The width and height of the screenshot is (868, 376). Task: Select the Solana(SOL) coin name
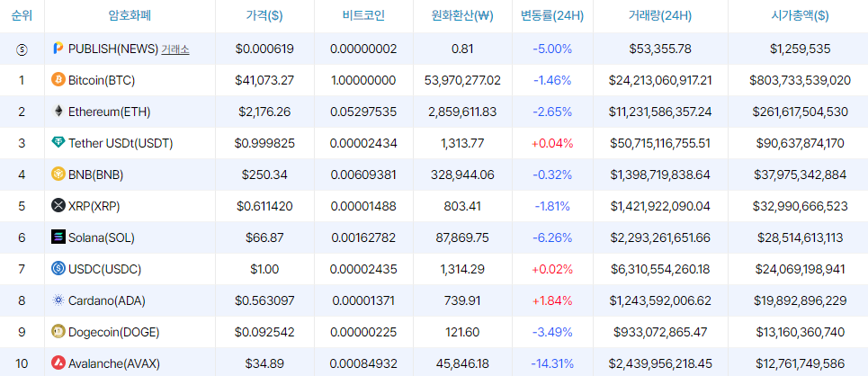[102, 237]
